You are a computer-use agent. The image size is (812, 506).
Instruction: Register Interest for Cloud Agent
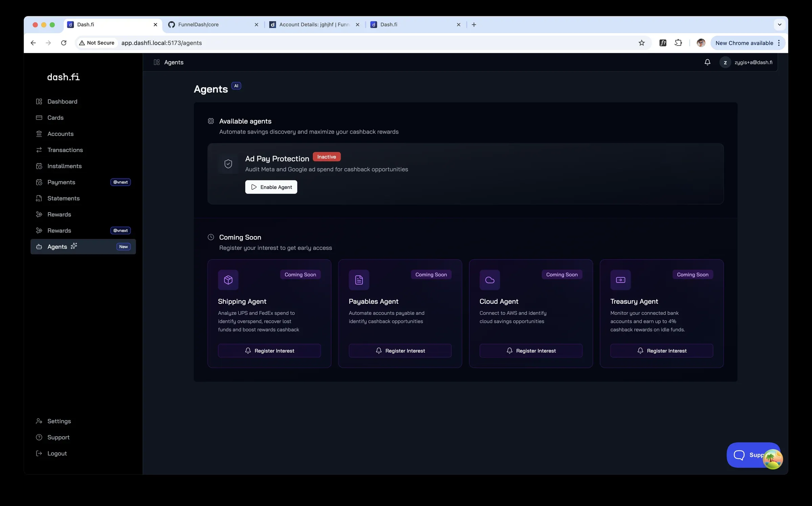[531, 351]
